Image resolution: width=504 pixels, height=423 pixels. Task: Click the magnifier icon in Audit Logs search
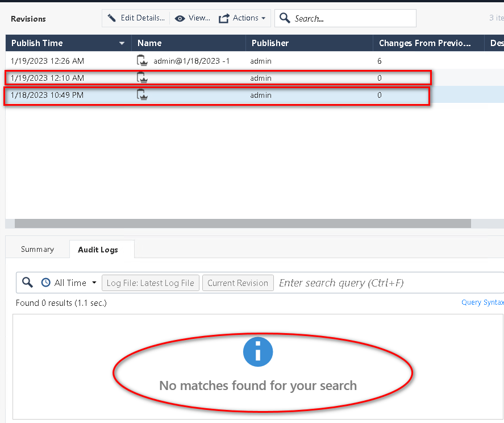point(27,283)
